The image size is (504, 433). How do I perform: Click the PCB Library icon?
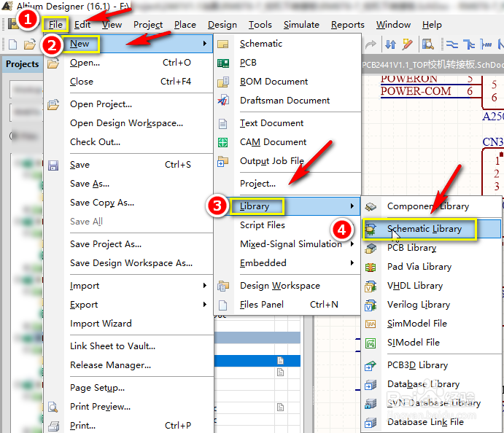[371, 248]
